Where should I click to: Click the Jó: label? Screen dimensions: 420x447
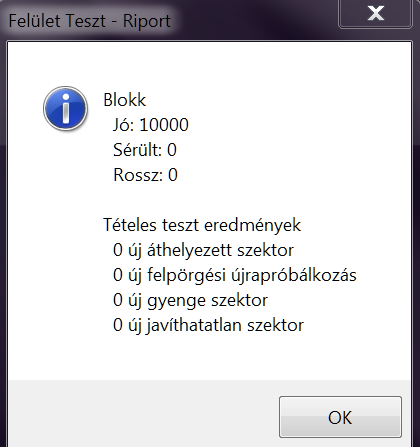pos(123,125)
